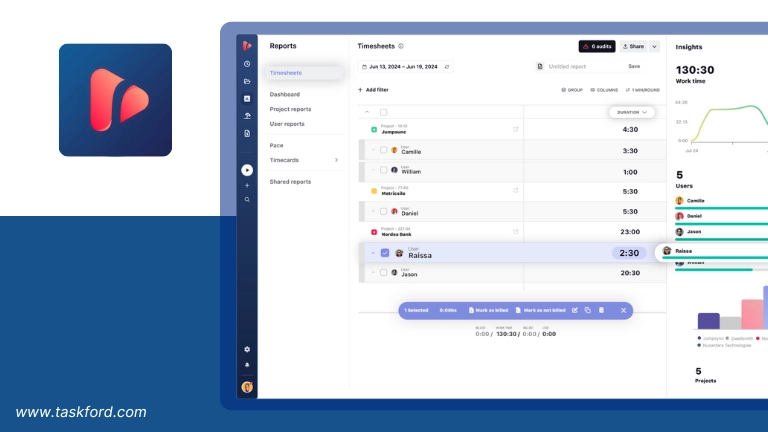Viewport: 768px width, 432px height.
Task: Click Raissa's avatar in the timesheet row
Action: pos(399,253)
